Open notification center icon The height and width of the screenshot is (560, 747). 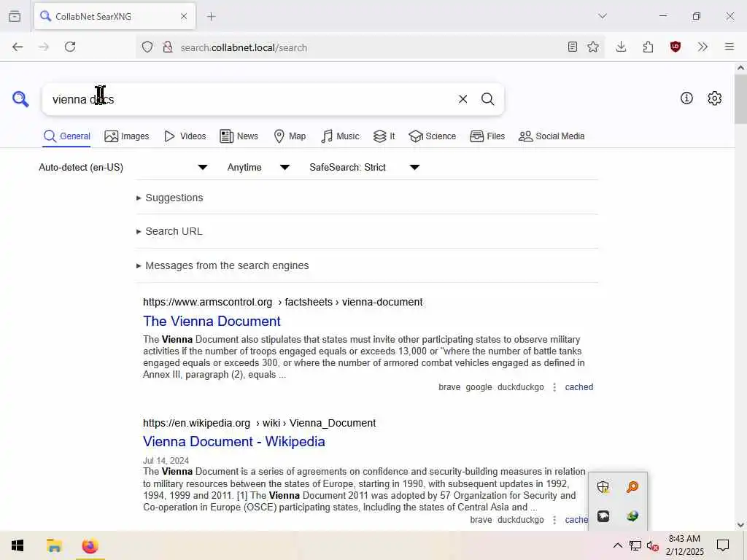click(x=723, y=545)
